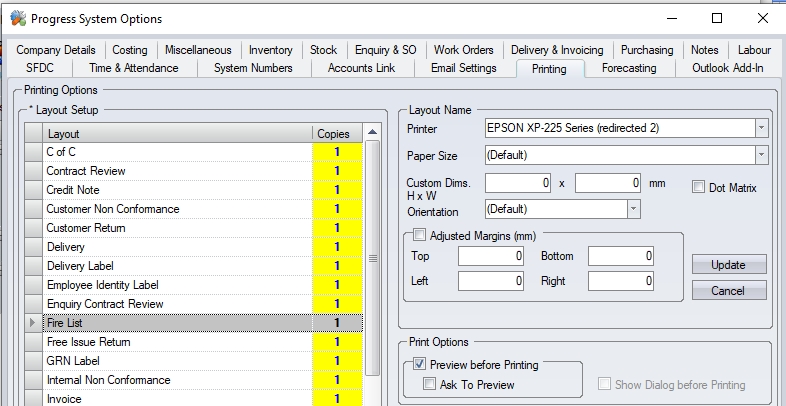Image resolution: width=786 pixels, height=406 pixels.
Task: Click the Progress app icon in title bar
Action: point(17,18)
